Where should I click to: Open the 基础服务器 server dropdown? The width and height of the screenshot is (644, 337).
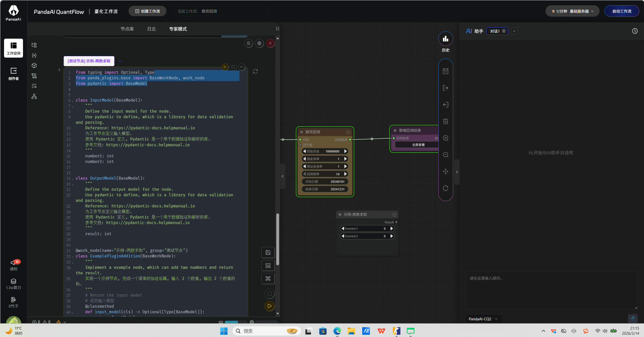click(572, 11)
